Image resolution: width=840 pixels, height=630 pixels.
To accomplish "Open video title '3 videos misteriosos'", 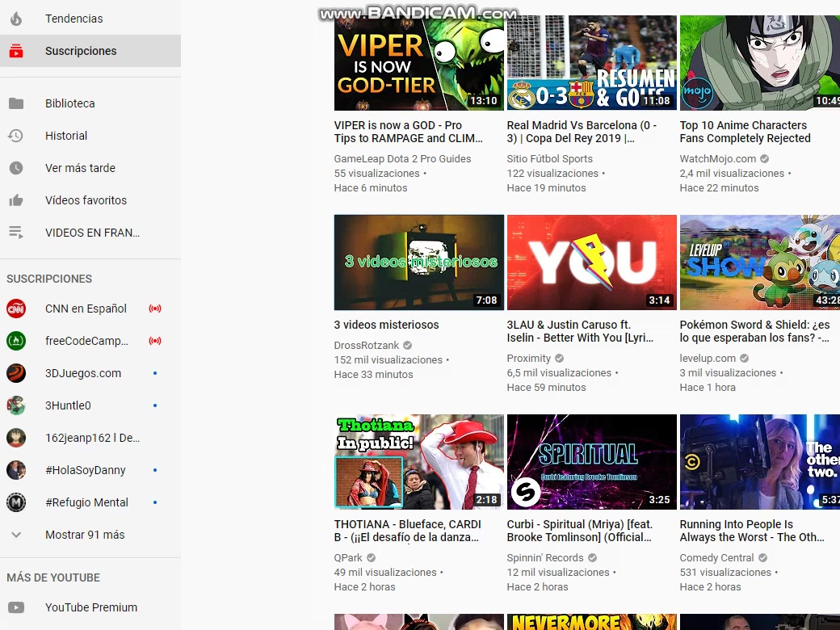I will pos(387,325).
